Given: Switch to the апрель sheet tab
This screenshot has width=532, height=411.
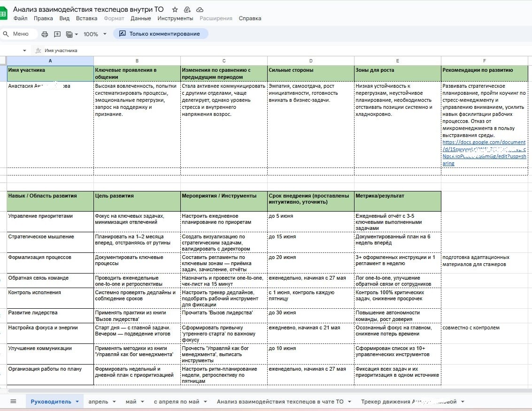Looking at the screenshot, I should click(x=98, y=402).
